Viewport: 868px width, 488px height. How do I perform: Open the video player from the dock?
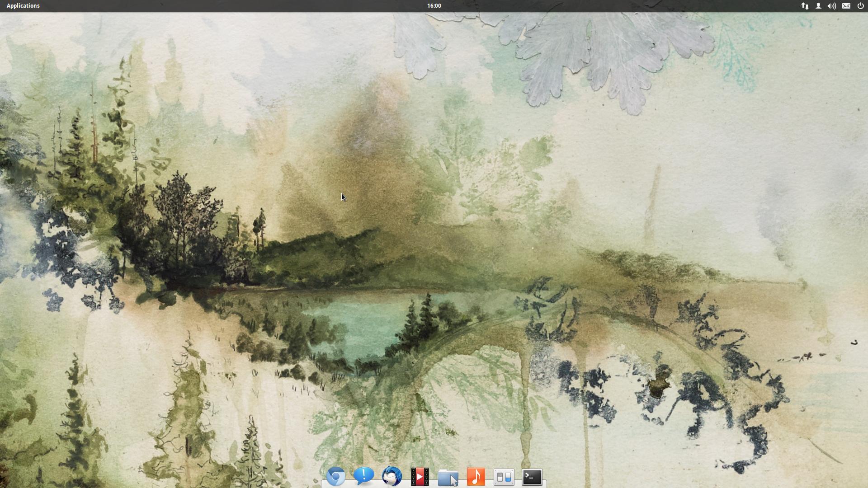(x=420, y=477)
